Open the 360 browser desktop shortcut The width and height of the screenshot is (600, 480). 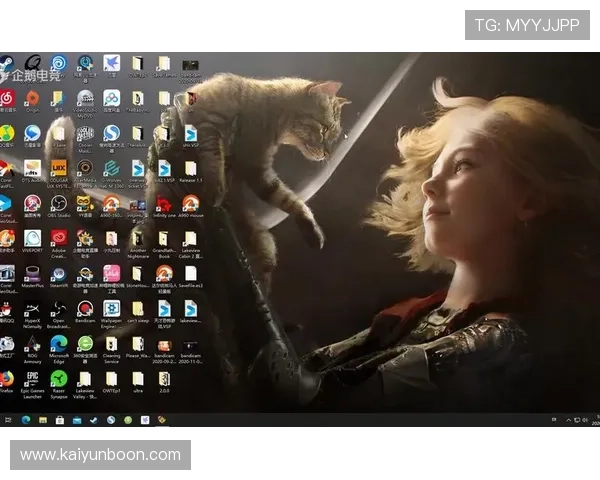85,344
